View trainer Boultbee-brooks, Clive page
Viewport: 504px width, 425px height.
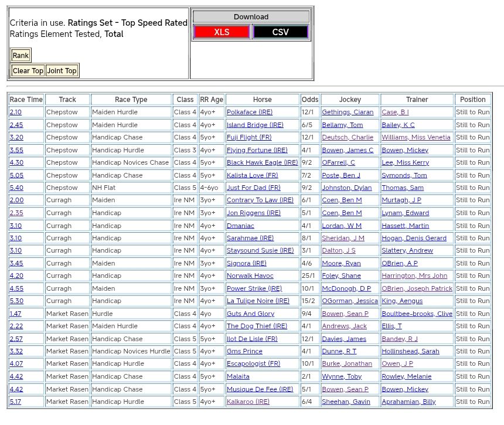point(417,314)
